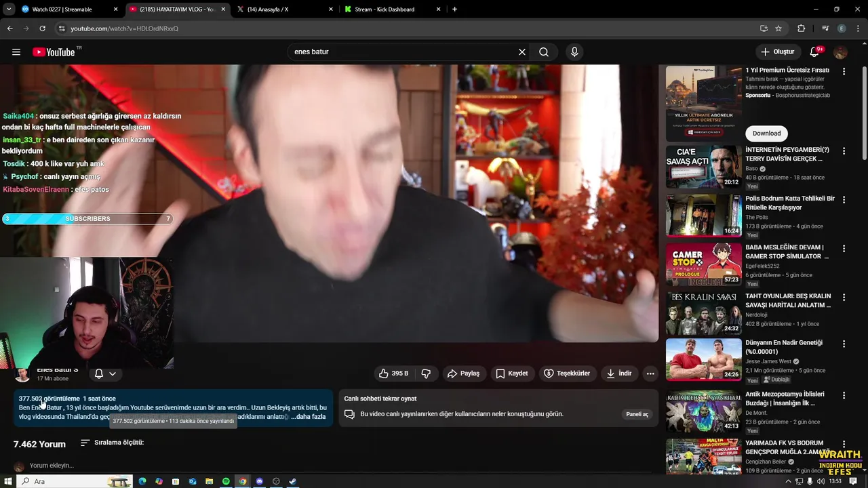
Task: Dislike the video
Action: 426,373
